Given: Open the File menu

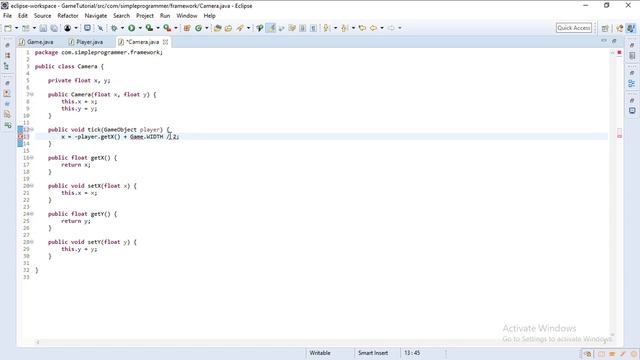Looking at the screenshot, I should (7, 16).
